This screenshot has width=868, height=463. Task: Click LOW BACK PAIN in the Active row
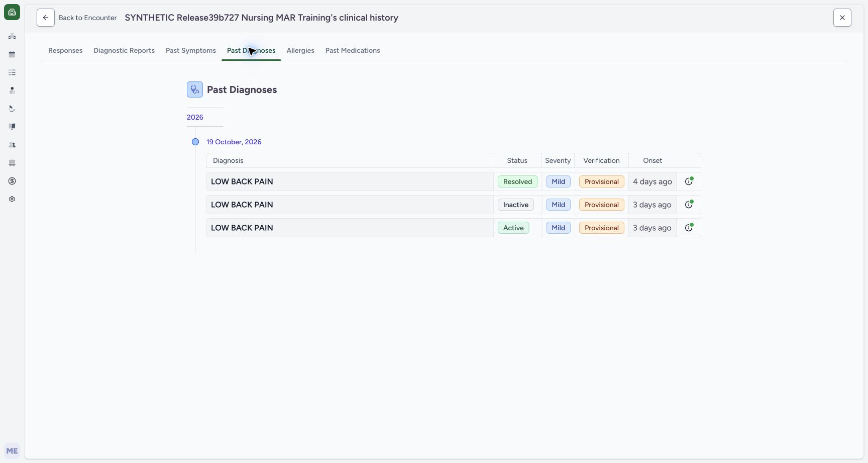[x=242, y=228]
